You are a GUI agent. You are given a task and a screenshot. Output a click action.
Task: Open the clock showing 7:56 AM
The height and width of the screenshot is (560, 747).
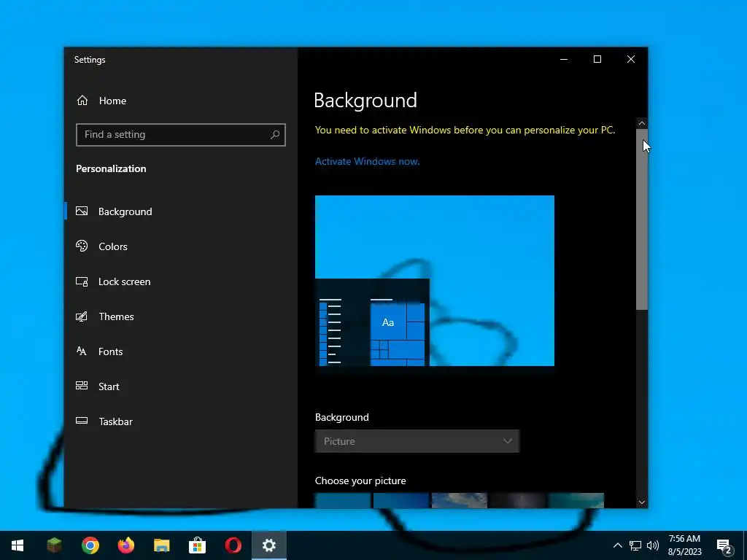(684, 545)
